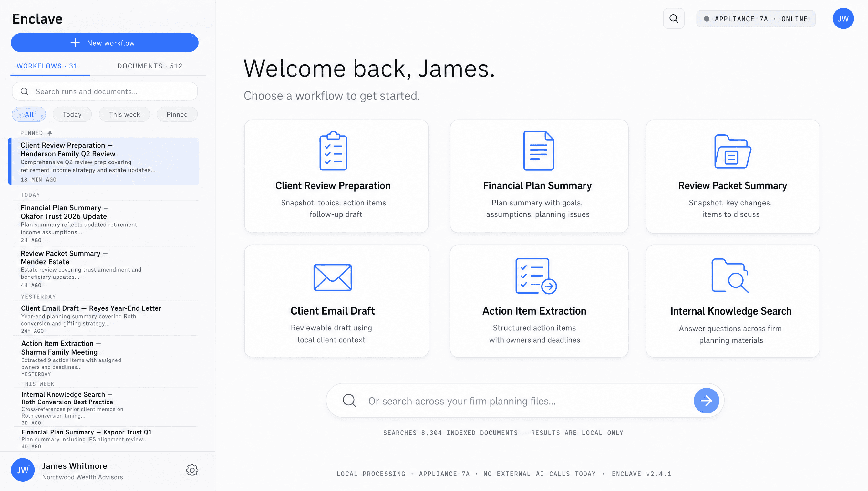
Task: Click the ENCLAVE v2.4.1 version text
Action: click(x=642, y=474)
